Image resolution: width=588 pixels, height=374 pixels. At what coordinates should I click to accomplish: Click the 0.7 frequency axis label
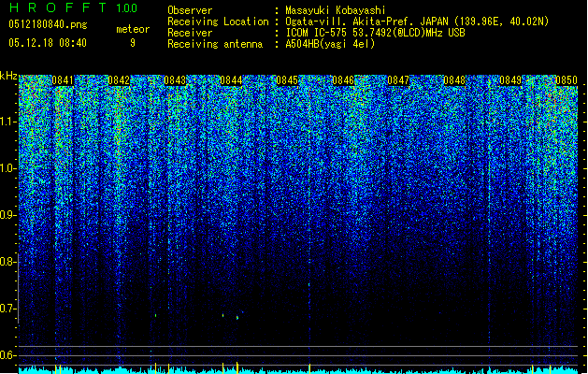(7, 309)
